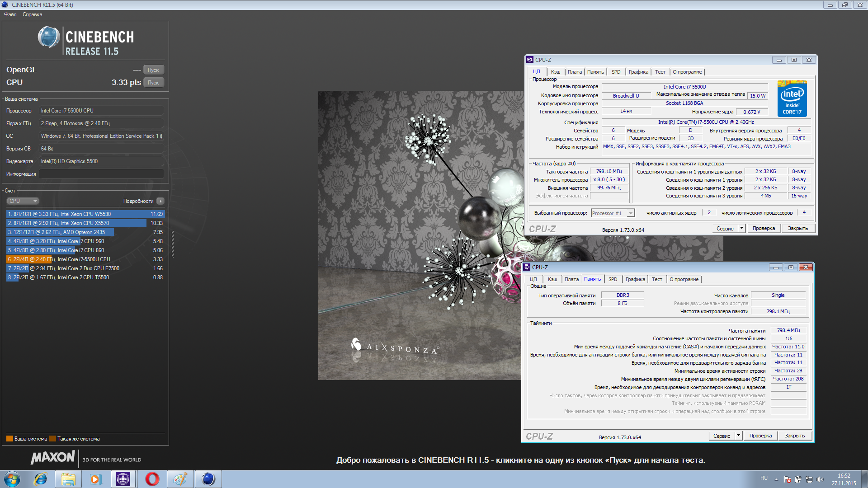
Task: Open Windows Media Player taskbar icon
Action: click(95, 479)
